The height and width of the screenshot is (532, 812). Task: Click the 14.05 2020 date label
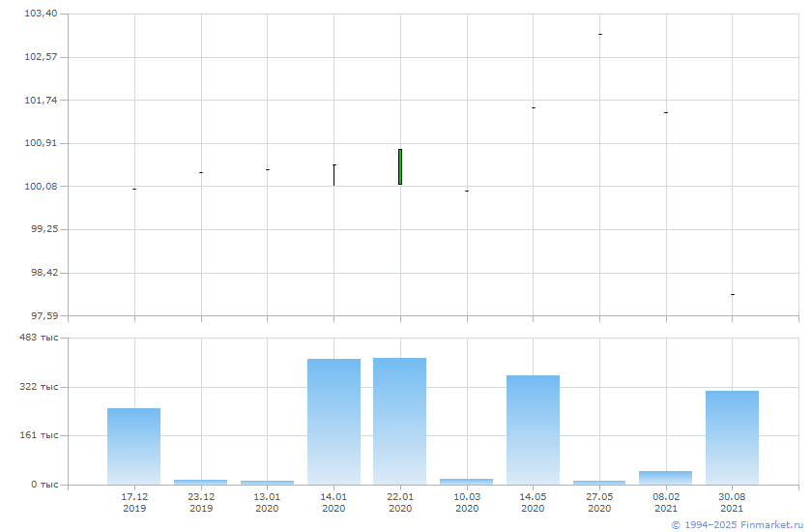tap(533, 502)
